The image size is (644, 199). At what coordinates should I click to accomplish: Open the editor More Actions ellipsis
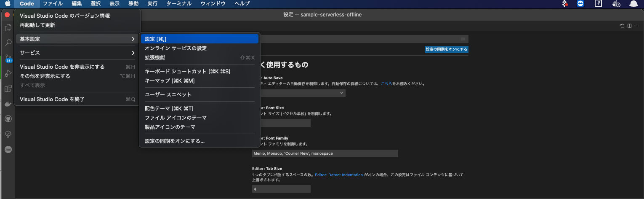click(x=637, y=26)
